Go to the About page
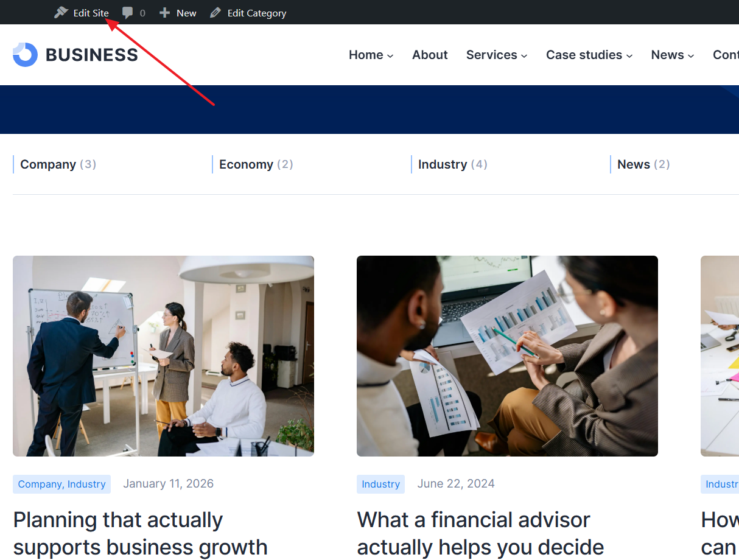739x560 pixels. click(430, 55)
